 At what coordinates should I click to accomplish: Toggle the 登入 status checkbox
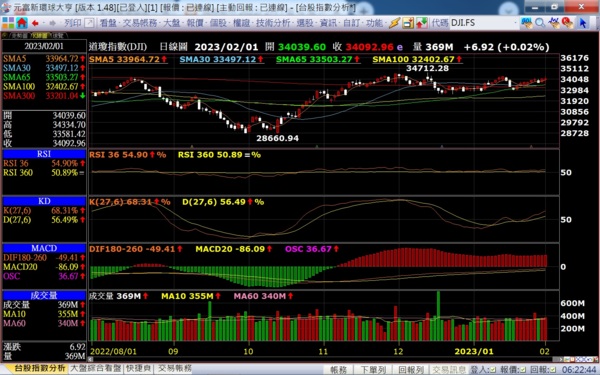(493, 370)
